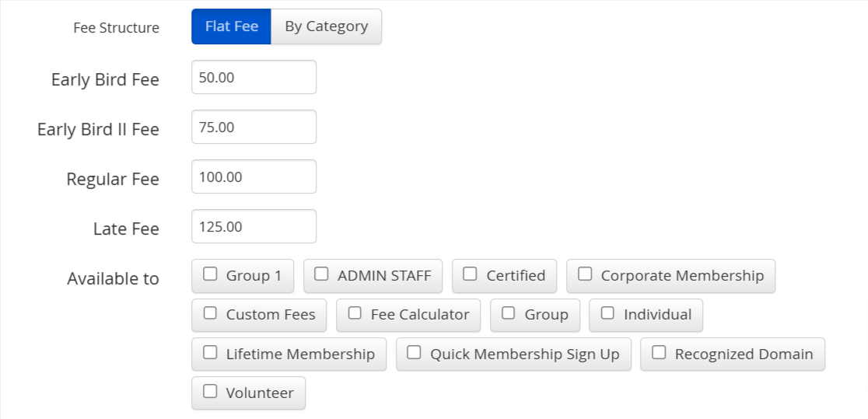Image resolution: width=868 pixels, height=419 pixels.
Task: Select the Flat Fee structure option
Action: click(231, 26)
